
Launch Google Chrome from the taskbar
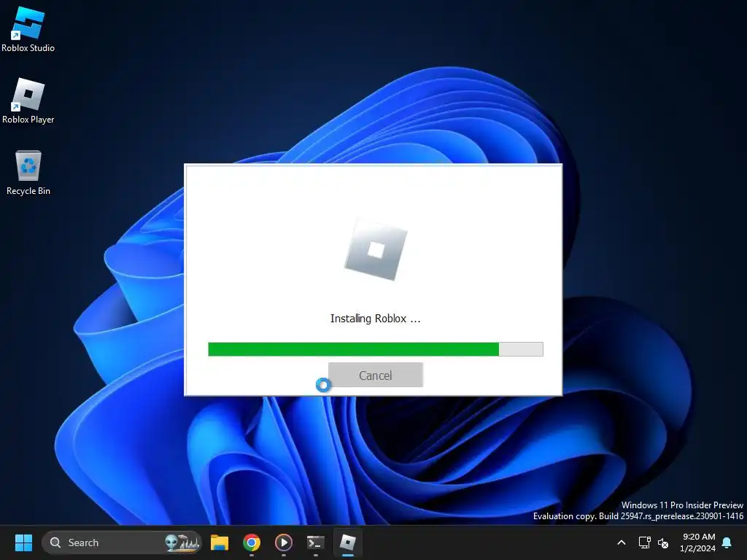[x=252, y=542]
